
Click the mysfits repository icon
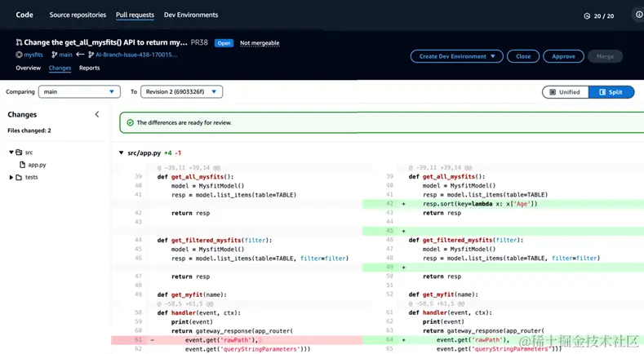(19, 55)
